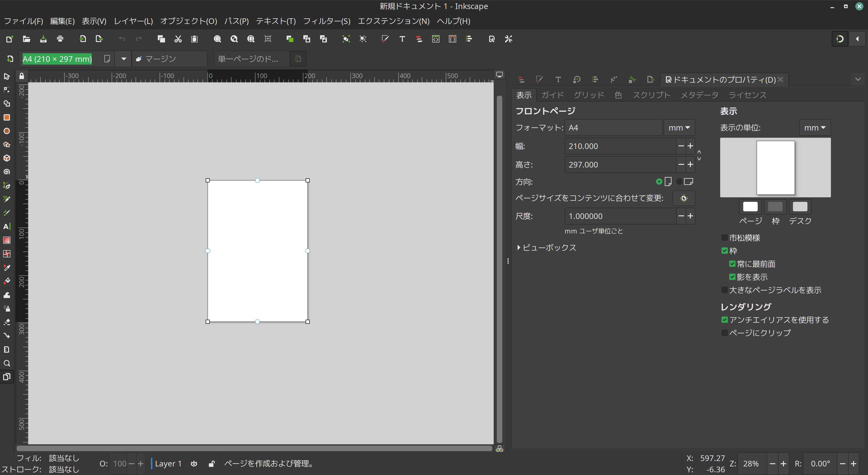Select the Text tool in the toolbox
The width and height of the screenshot is (868, 475).
click(7, 226)
